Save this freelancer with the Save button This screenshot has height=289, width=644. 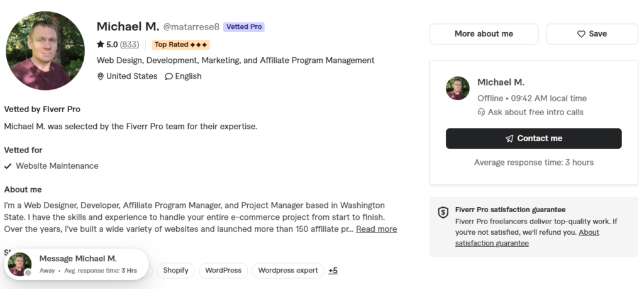click(592, 34)
